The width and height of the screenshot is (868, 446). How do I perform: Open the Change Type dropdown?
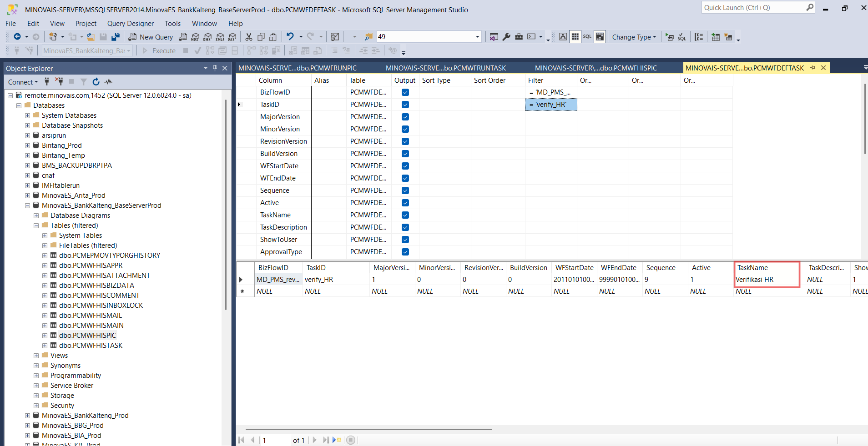click(634, 37)
